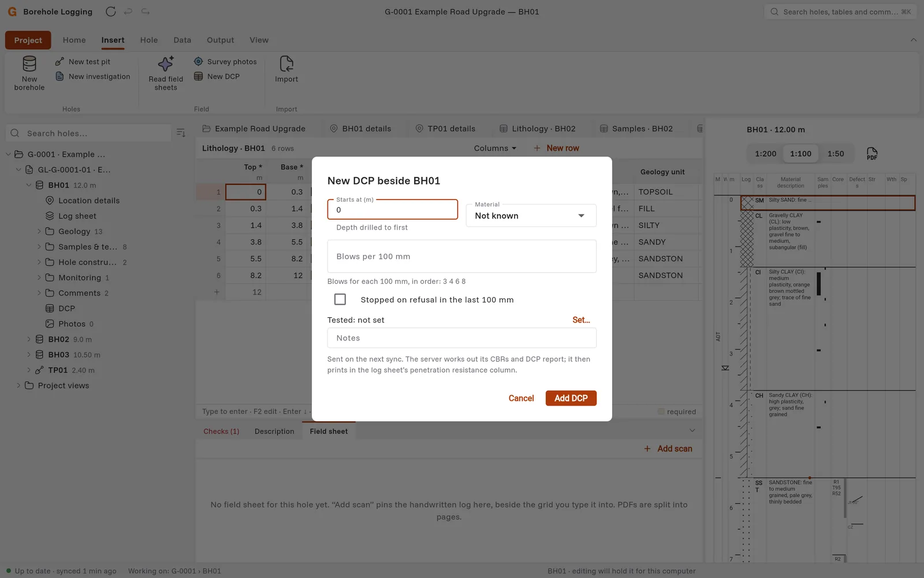Screen dimensions: 924x578
Task: Expand the Project views node
Action: pyautogui.click(x=18, y=386)
